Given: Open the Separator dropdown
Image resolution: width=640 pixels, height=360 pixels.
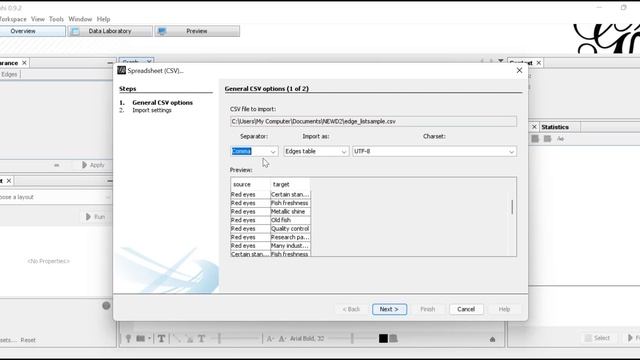Looking at the screenshot, I should pyautogui.click(x=254, y=151).
